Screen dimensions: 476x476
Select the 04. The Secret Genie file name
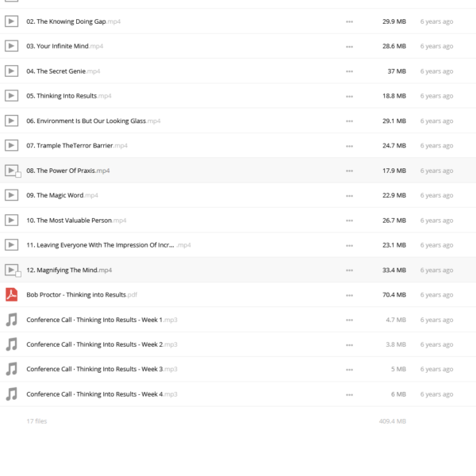63,71
